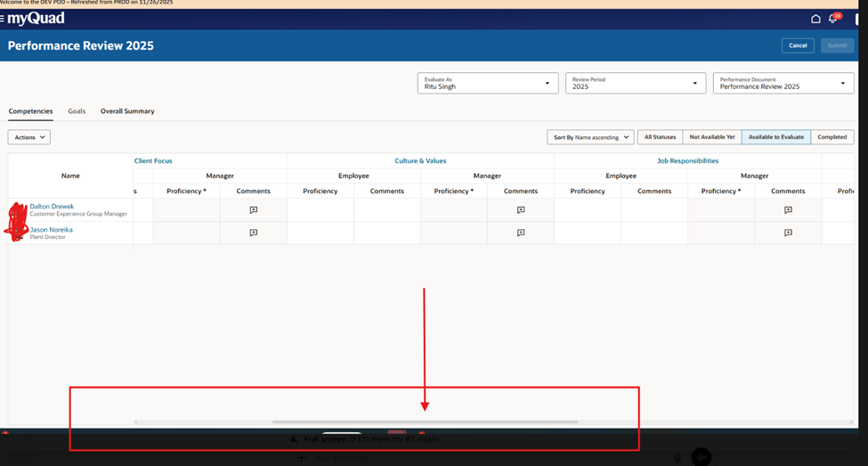This screenshot has height=466, width=868.
Task: Filter by Not Available Yet
Action: pyautogui.click(x=712, y=137)
